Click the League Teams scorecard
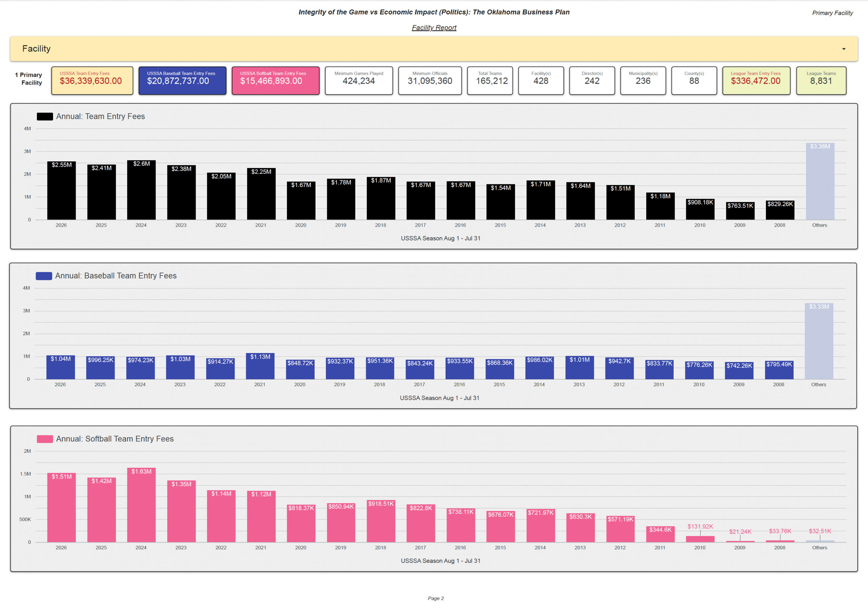The height and width of the screenshot is (613, 868). coord(821,81)
